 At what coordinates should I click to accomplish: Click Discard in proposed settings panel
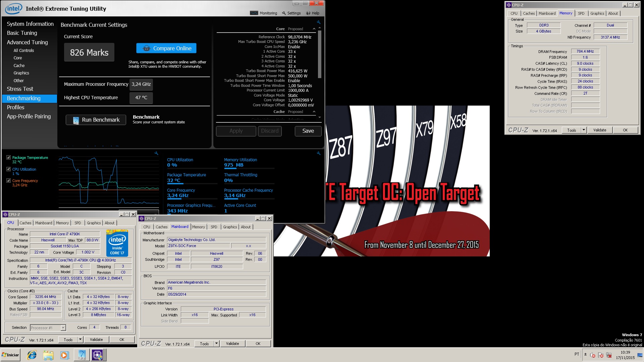point(270,131)
